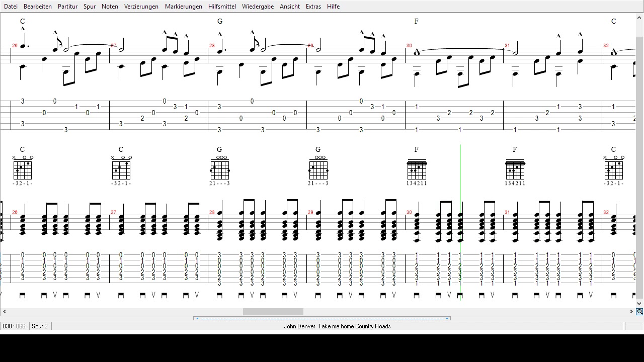Open the Hilfe menu
The image size is (644, 362).
(x=333, y=7)
